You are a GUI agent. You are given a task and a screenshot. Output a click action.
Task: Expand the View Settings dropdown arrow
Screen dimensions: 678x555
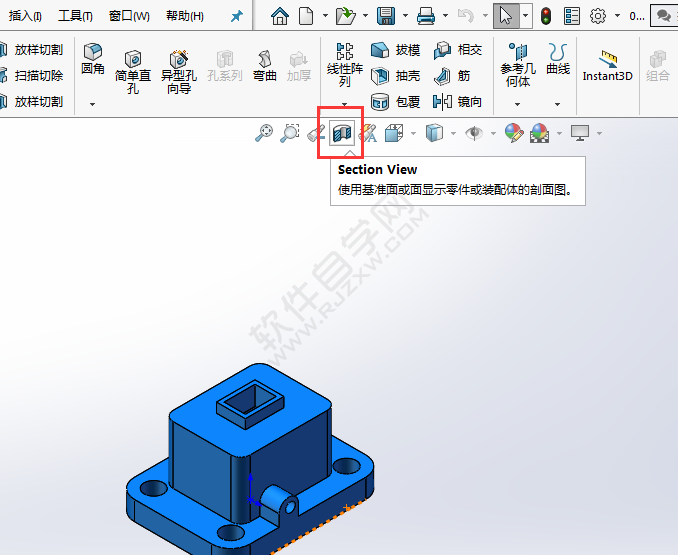tap(599, 133)
